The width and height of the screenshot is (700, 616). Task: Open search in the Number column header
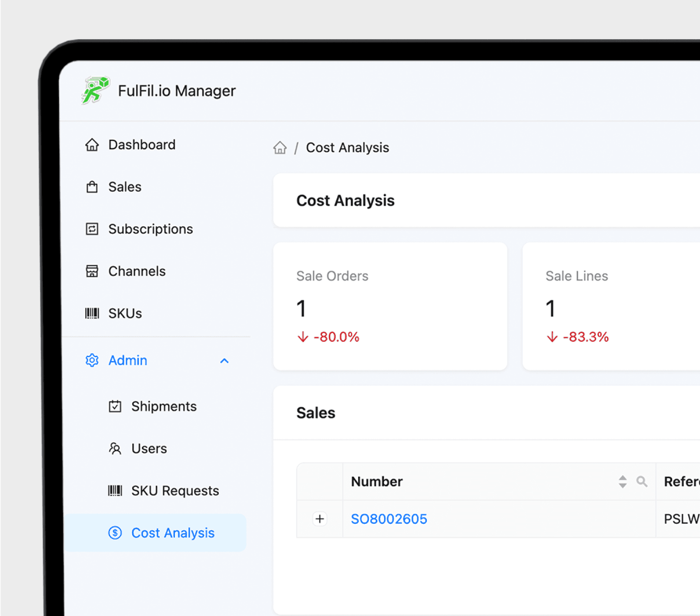pyautogui.click(x=642, y=482)
